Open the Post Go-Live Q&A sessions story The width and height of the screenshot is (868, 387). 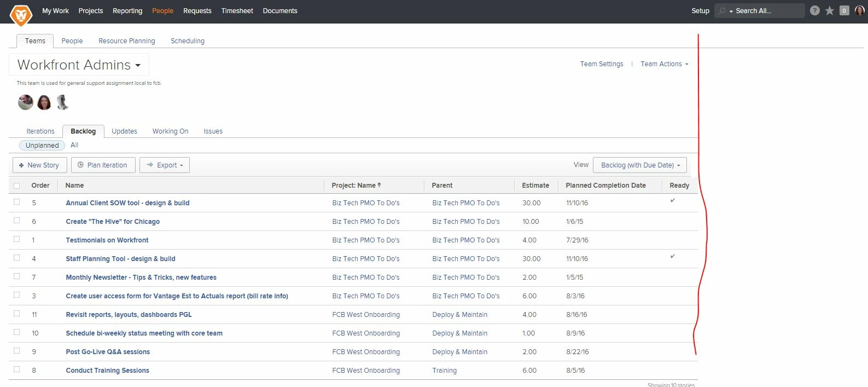pos(108,352)
